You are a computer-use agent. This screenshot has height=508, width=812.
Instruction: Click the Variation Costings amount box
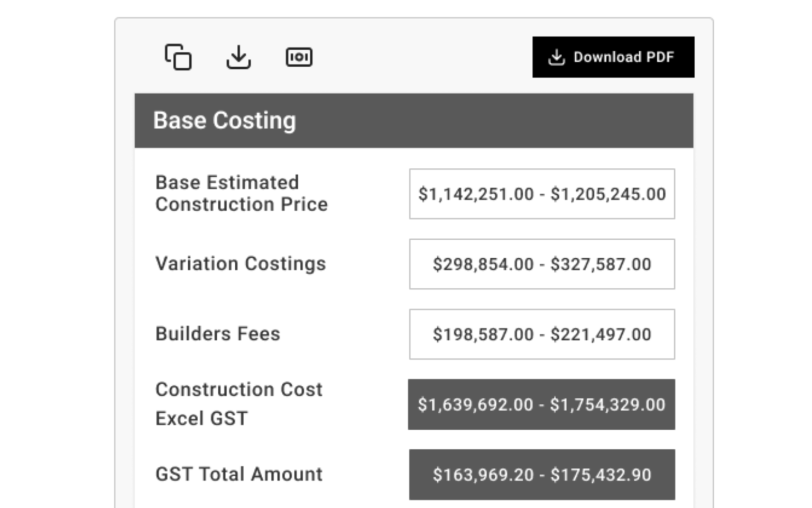pos(542,264)
